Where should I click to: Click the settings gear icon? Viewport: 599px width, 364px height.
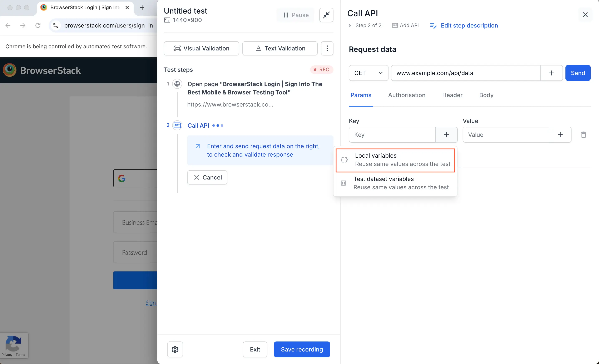tap(175, 349)
